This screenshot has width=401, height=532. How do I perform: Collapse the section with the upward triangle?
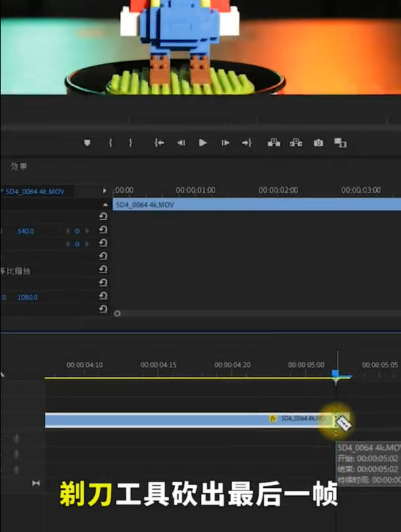(105, 205)
